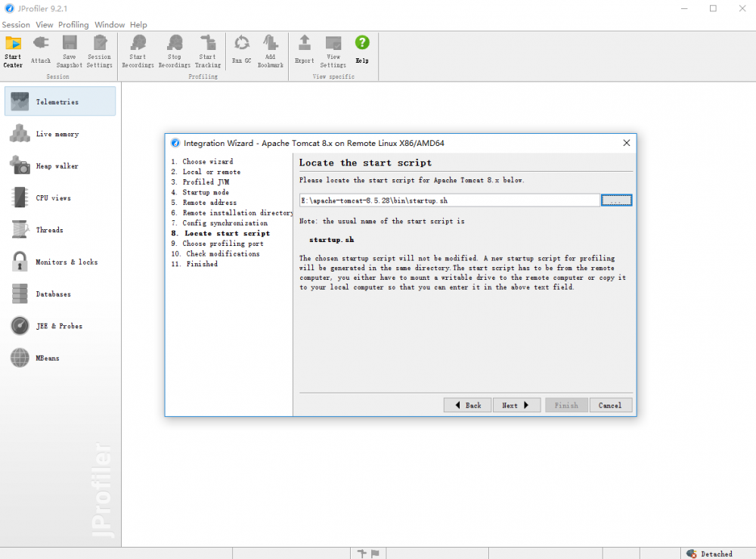
Task: Click the flag icon in status bar
Action: (375, 554)
